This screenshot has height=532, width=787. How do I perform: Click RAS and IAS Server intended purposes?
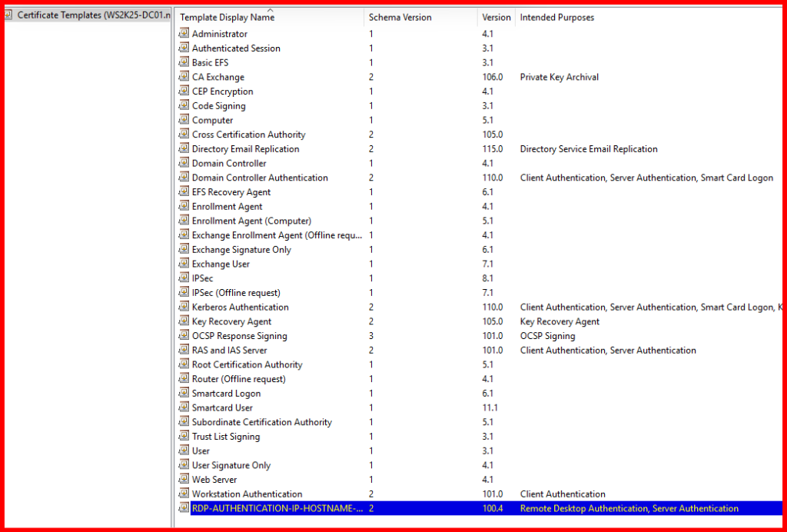pos(608,351)
